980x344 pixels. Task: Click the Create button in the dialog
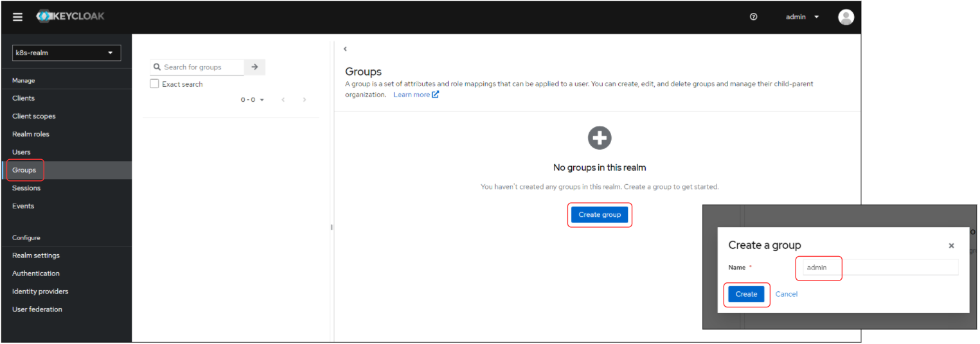(x=746, y=294)
